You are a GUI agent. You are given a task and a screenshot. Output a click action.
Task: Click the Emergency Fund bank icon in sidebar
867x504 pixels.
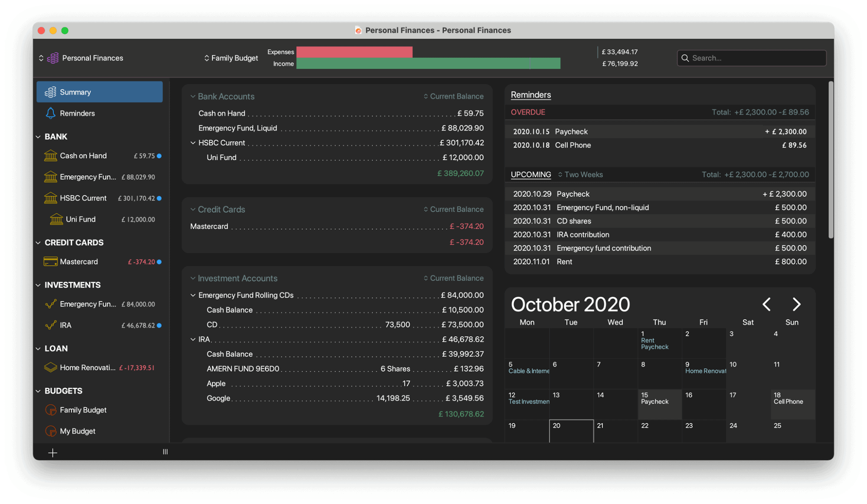[x=50, y=177]
